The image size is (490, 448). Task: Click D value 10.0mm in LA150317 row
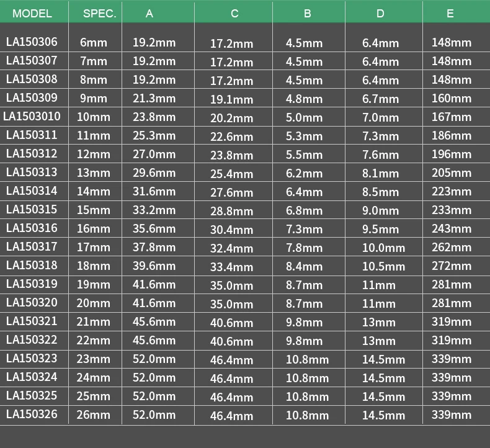[383, 248]
